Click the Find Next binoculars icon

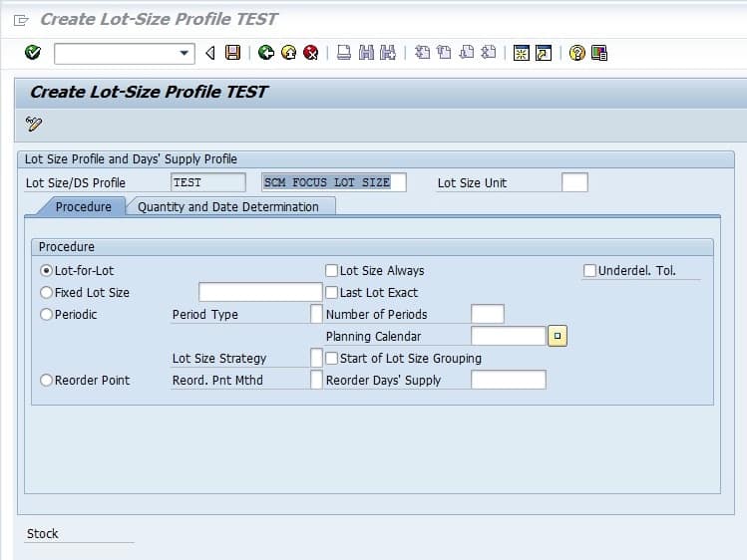pyautogui.click(x=388, y=53)
